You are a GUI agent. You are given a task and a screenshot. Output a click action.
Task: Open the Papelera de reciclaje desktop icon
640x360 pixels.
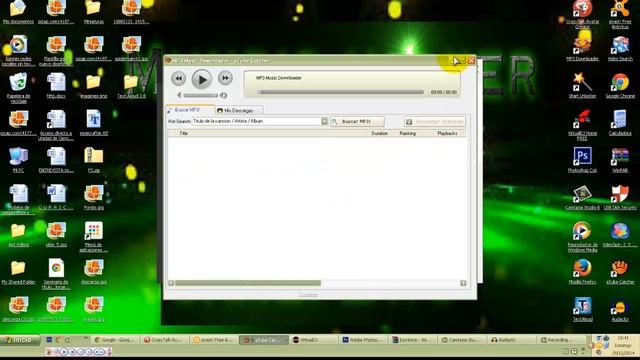[x=18, y=88]
